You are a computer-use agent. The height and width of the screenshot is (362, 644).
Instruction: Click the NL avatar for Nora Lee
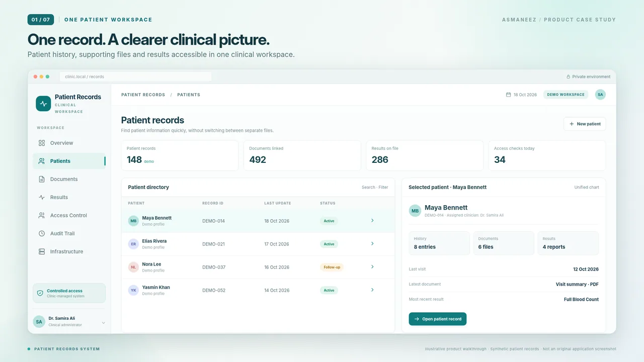(133, 267)
